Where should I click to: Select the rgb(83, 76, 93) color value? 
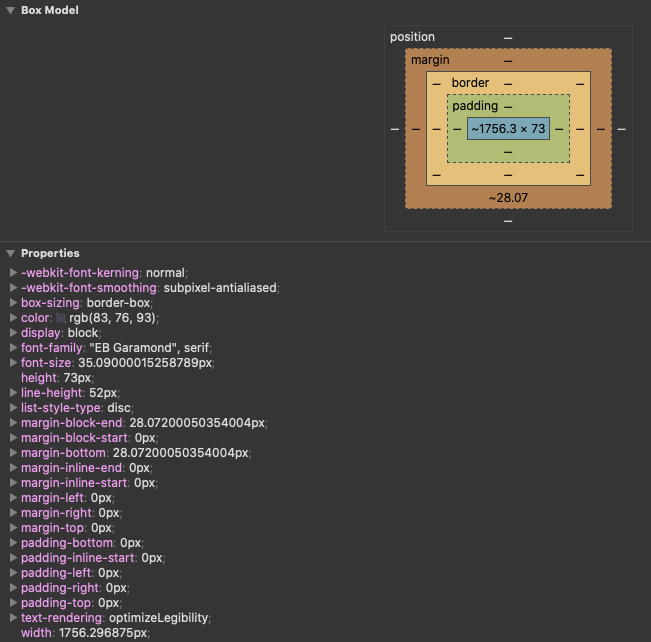click(x=113, y=318)
